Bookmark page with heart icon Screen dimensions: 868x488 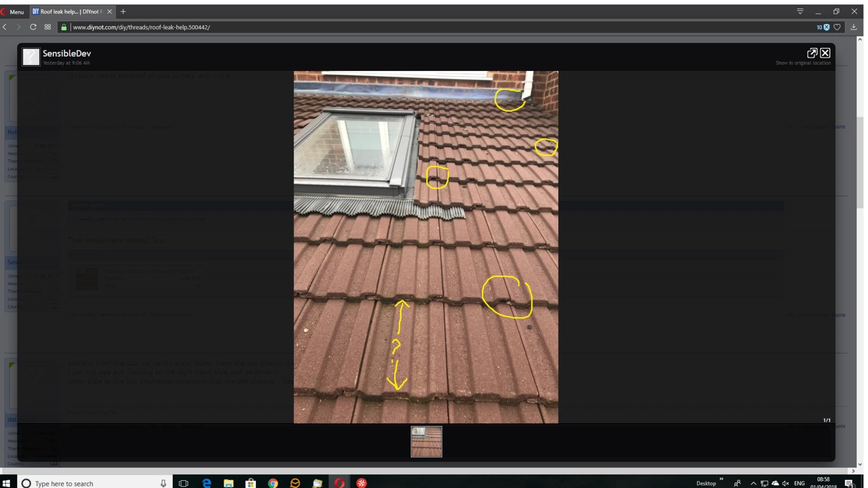[x=837, y=27]
